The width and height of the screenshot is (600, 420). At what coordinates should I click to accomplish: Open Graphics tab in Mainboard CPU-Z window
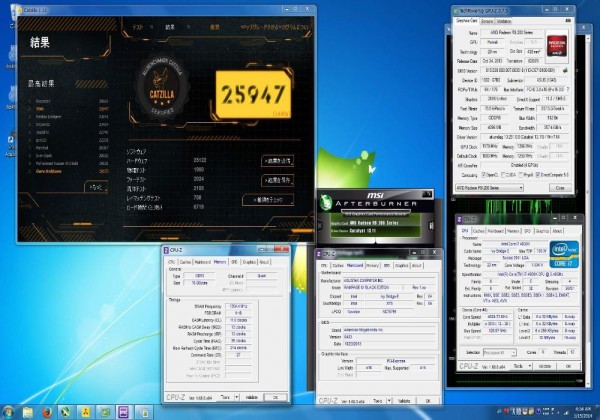pos(401,265)
